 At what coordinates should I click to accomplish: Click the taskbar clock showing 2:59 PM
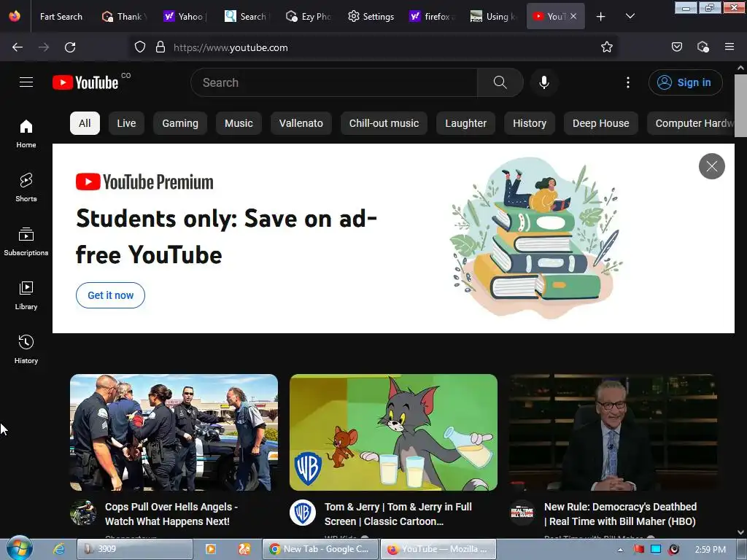click(711, 550)
